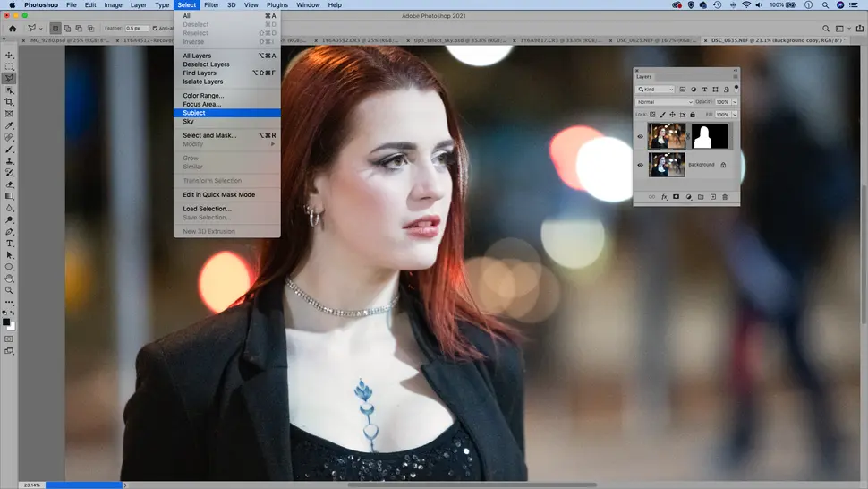Toggle Lock transparent pixels in Layers panel
The height and width of the screenshot is (489, 868).
[652, 115]
